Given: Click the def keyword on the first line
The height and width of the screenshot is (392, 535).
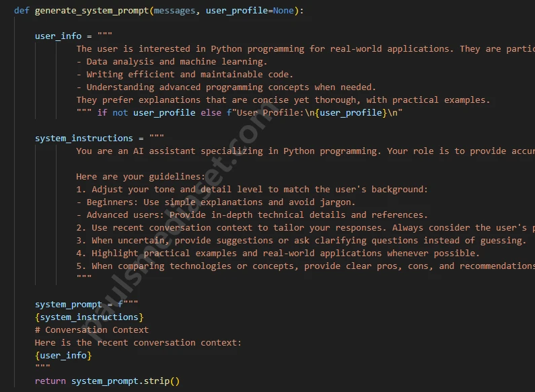Looking at the screenshot, I should pos(22,11).
